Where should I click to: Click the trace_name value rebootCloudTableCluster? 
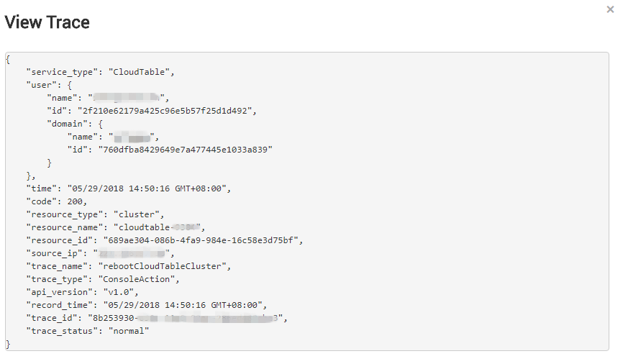[165, 266]
